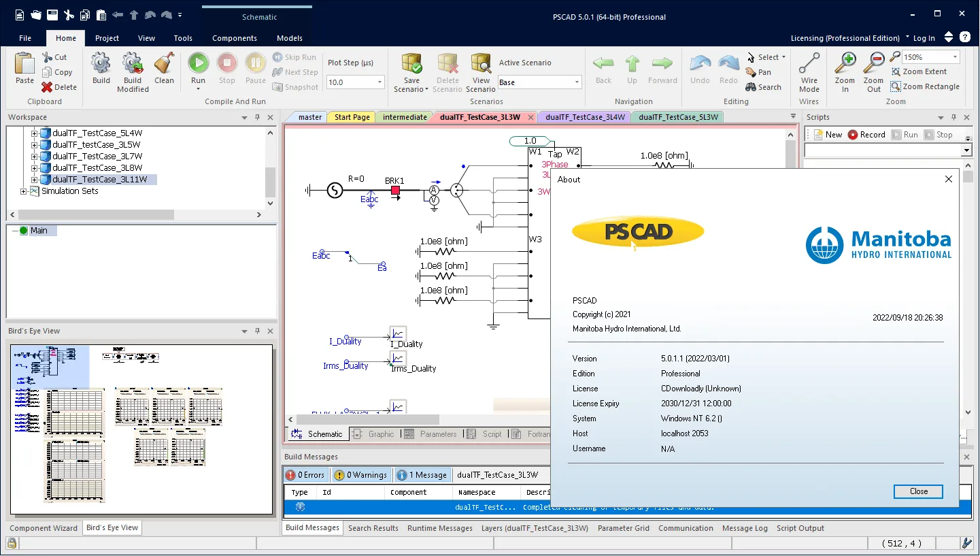
Task: Click the Build gear icon
Action: coord(101,63)
